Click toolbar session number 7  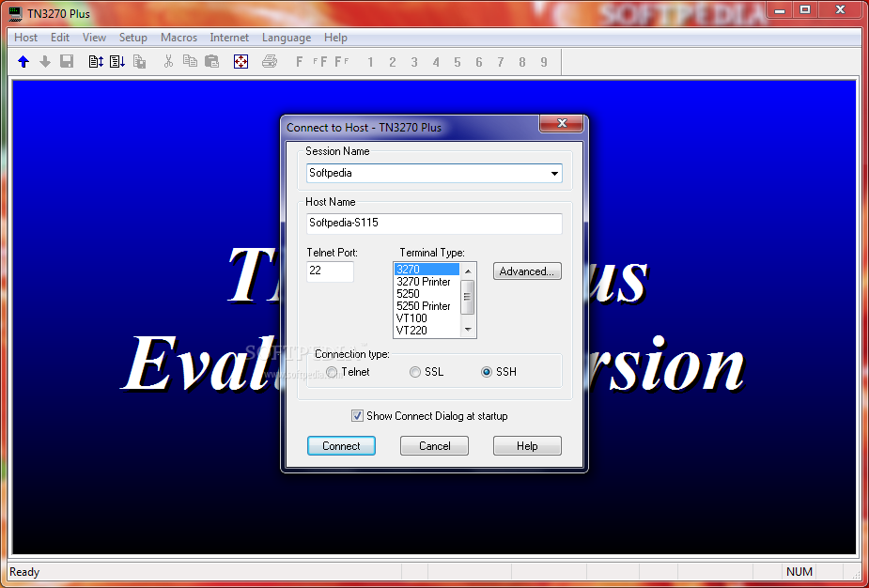pos(501,62)
